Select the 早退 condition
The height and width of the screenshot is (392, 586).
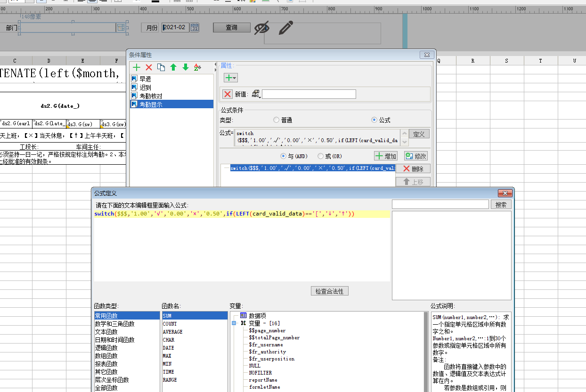coord(171,79)
